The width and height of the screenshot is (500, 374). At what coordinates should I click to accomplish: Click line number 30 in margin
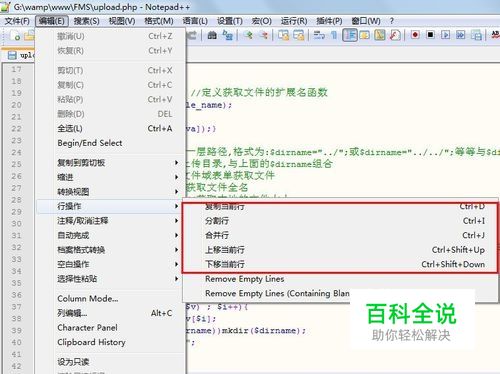coord(16,224)
